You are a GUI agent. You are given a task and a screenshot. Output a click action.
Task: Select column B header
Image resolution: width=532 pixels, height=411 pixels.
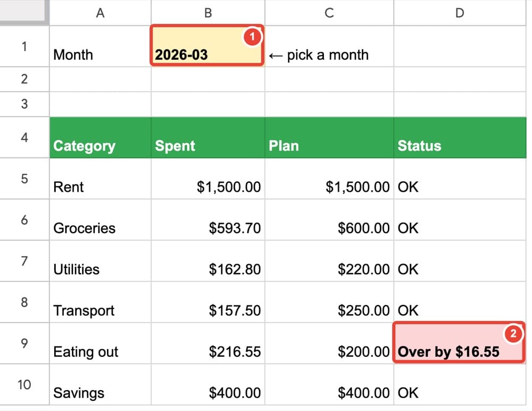point(208,13)
